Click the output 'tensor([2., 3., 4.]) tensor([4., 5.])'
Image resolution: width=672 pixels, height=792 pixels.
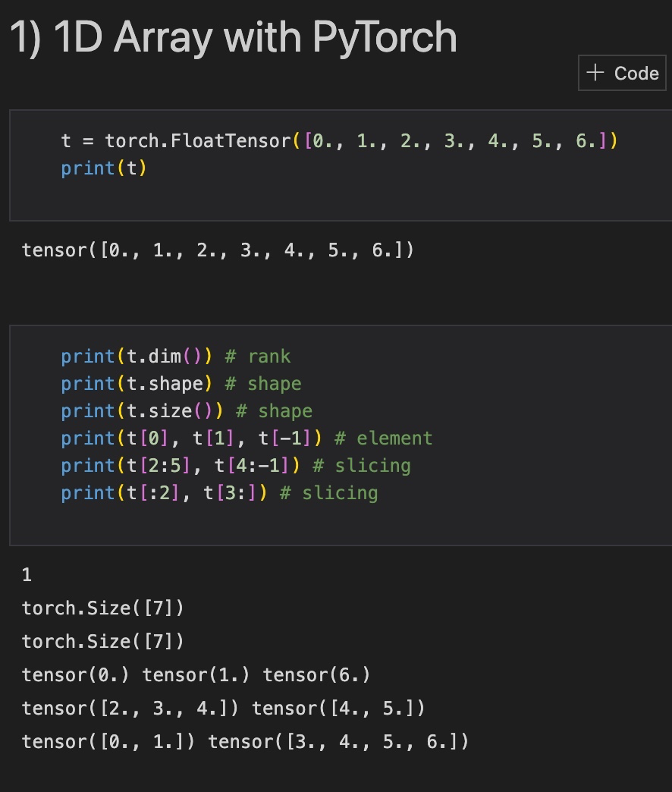coord(223,708)
